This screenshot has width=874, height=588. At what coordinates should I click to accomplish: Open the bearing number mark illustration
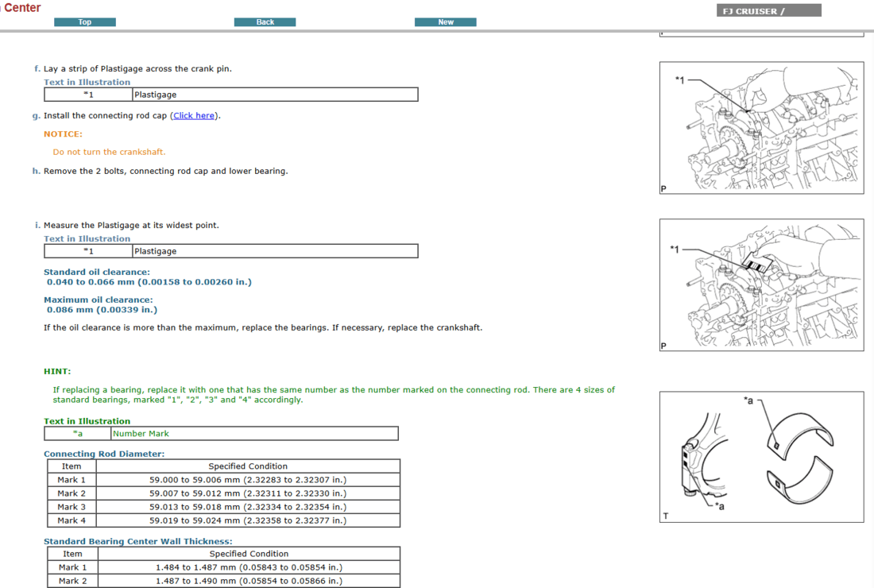coord(760,456)
